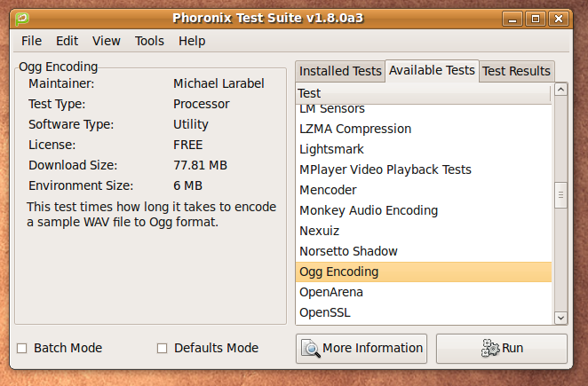This screenshot has width=588, height=386.
Task: Select MPlayer Video Playback Tests
Action: point(424,169)
